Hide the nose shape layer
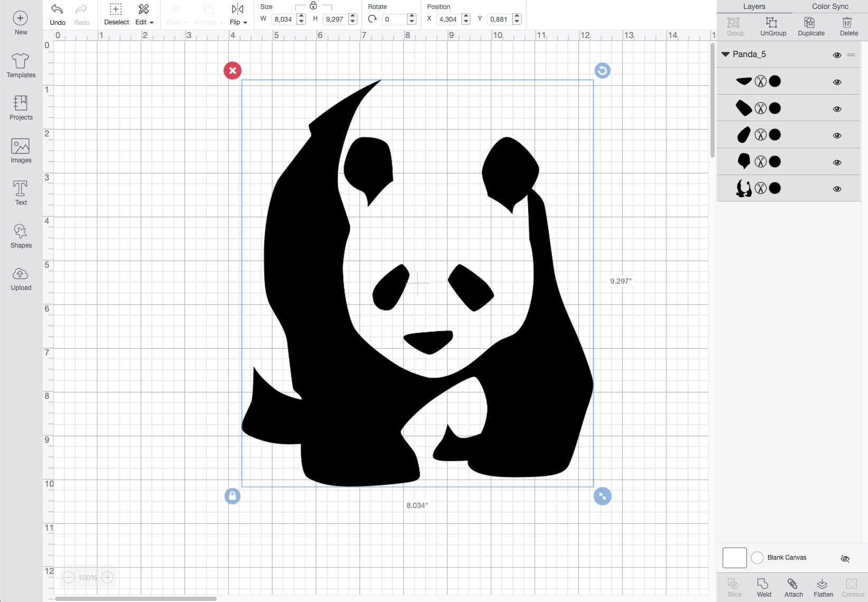Screen dimensions: 868x602 pyautogui.click(x=837, y=82)
